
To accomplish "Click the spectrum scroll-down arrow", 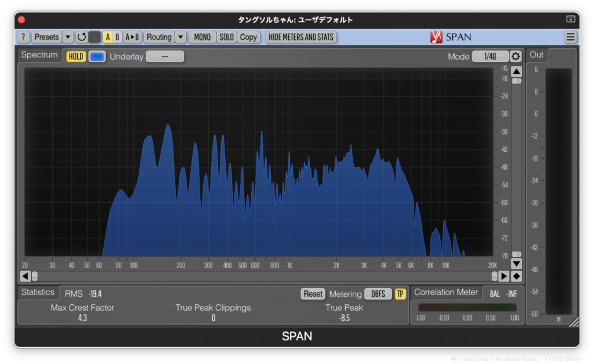I will (516, 264).
